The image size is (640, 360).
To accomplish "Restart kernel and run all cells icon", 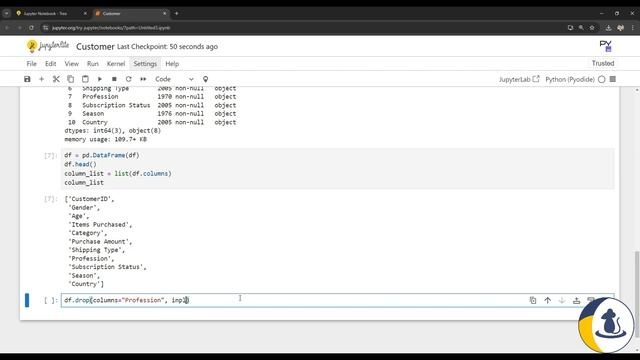I will (x=143, y=79).
